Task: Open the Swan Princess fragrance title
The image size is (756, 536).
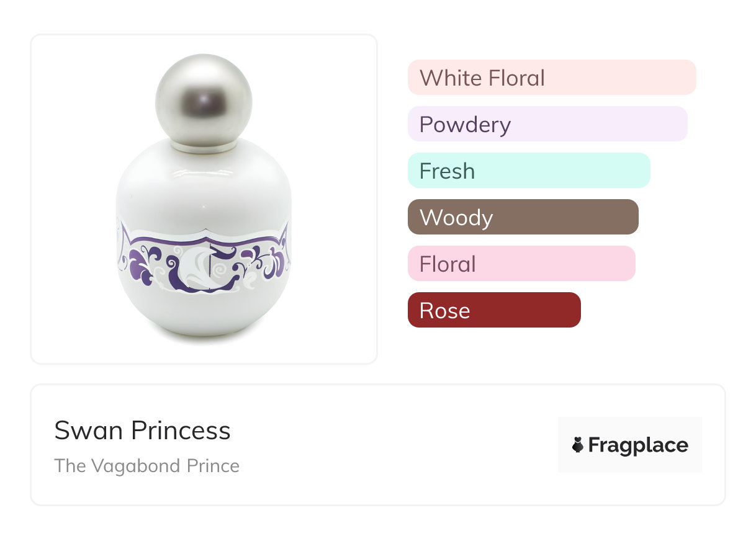Action: tap(142, 431)
